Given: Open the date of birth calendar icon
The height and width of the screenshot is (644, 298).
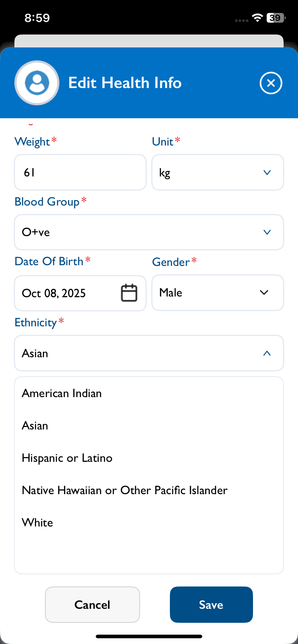Looking at the screenshot, I should pos(129,293).
